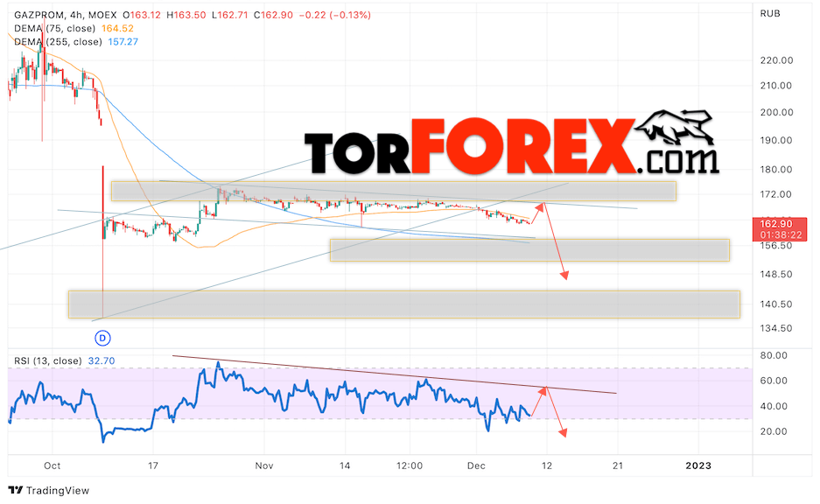Click the DEMA (255, close) indicator label

(x=58, y=41)
